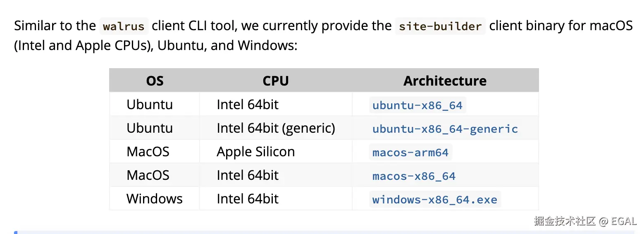Click Intel 64bit cell in macos-x86_64 row
The image size is (644, 234).
pos(247,175)
